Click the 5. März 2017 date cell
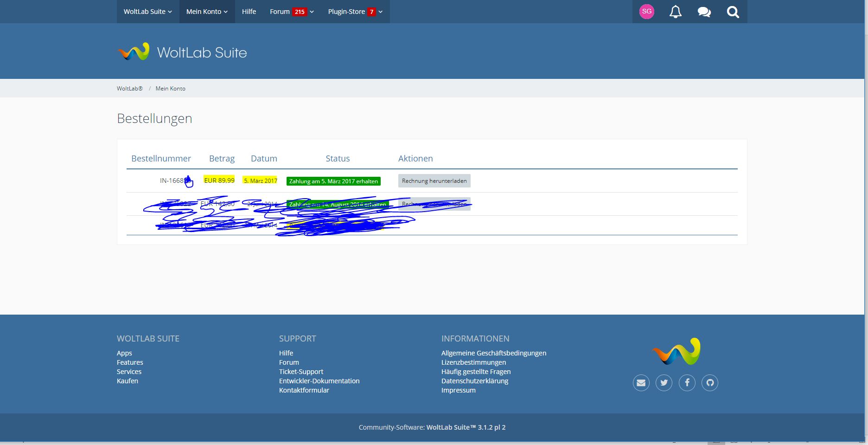 pos(261,181)
